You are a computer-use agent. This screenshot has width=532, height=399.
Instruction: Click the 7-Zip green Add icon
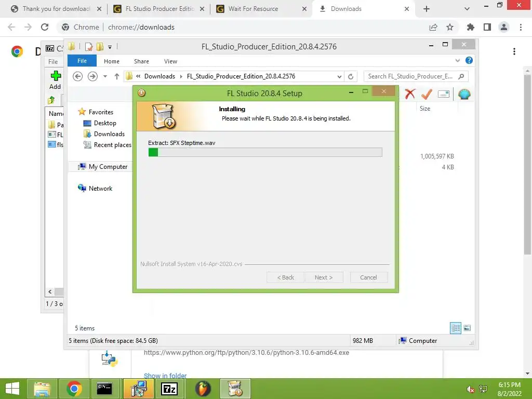(x=55, y=76)
